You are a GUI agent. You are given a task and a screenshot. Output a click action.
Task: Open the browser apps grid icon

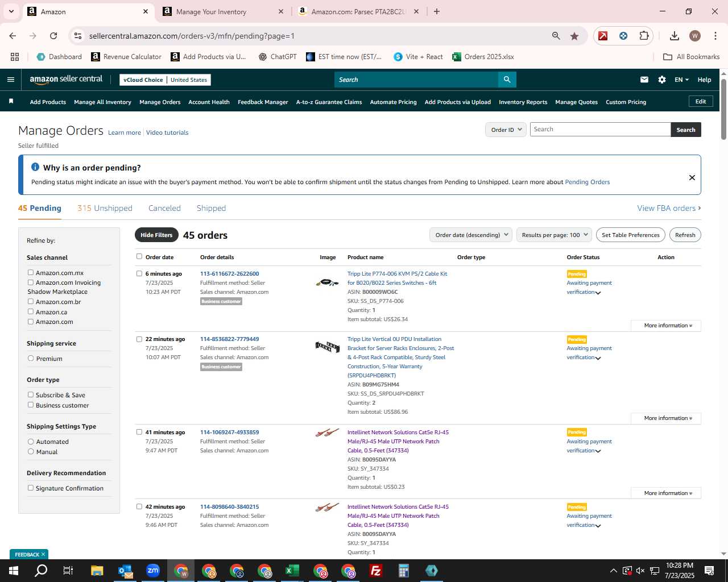click(x=15, y=57)
